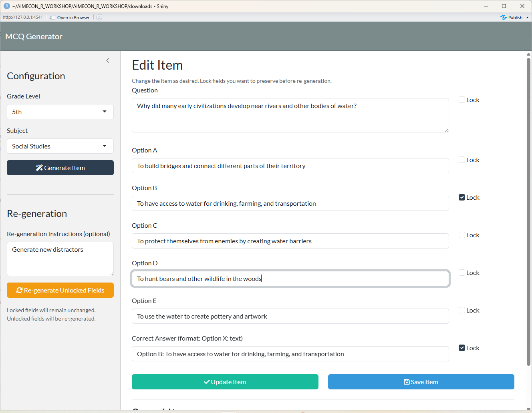Image resolution: width=532 pixels, height=413 pixels.
Task: Enable Lock for the Question field
Action: (462, 100)
